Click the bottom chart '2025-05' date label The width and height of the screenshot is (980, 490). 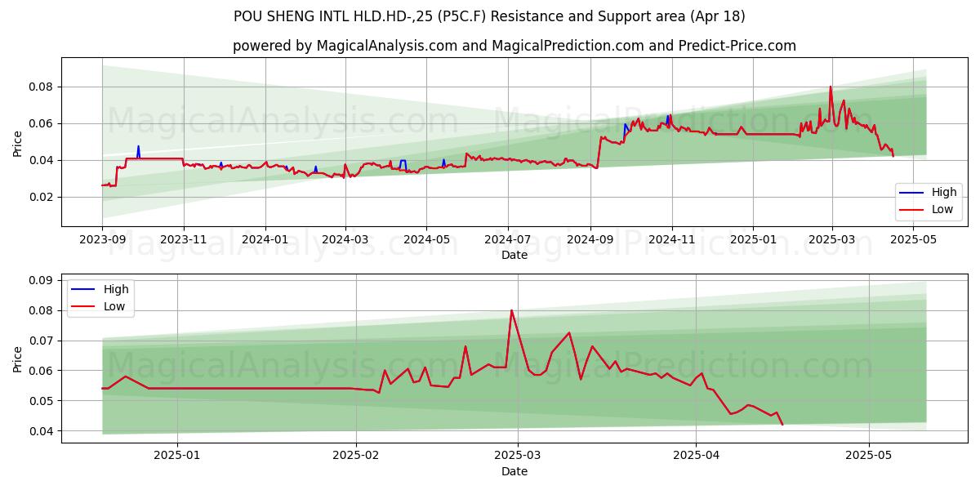click(x=870, y=457)
